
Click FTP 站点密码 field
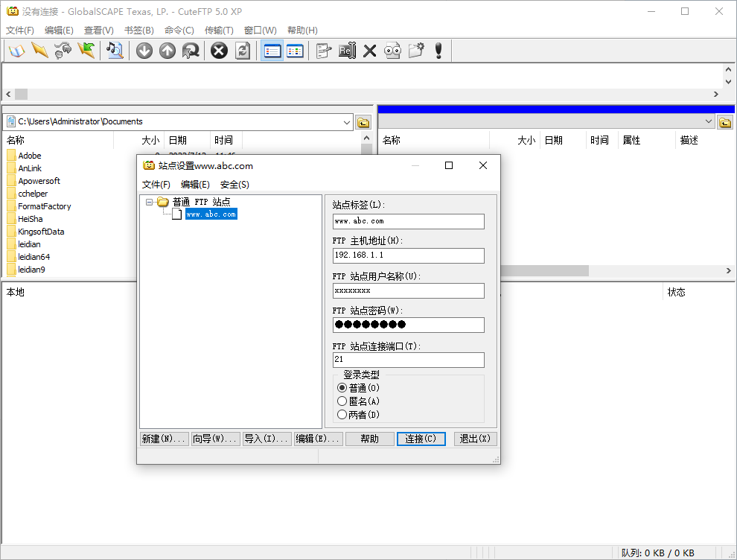[409, 325]
